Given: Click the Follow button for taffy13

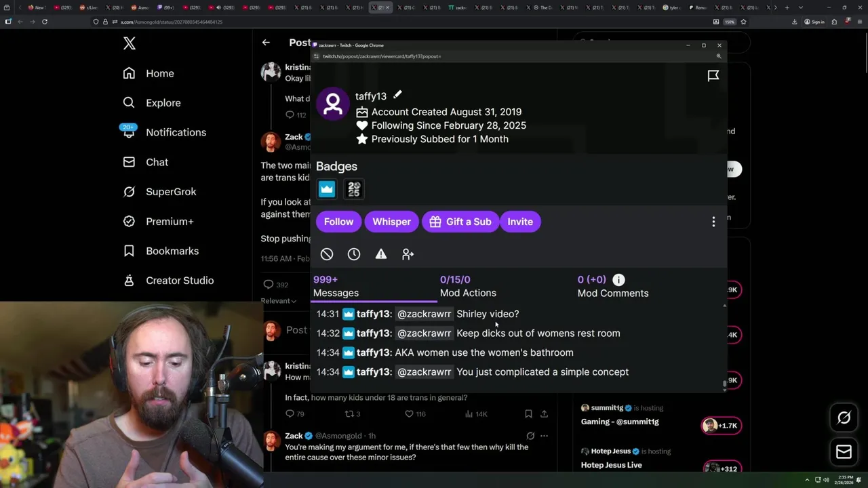Looking at the screenshot, I should (x=338, y=222).
